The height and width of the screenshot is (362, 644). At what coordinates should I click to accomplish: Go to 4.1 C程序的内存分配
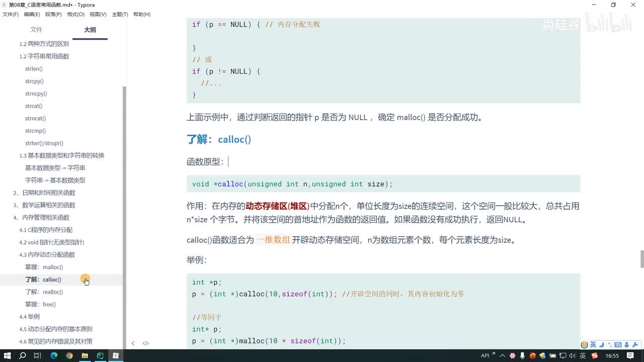click(46, 230)
